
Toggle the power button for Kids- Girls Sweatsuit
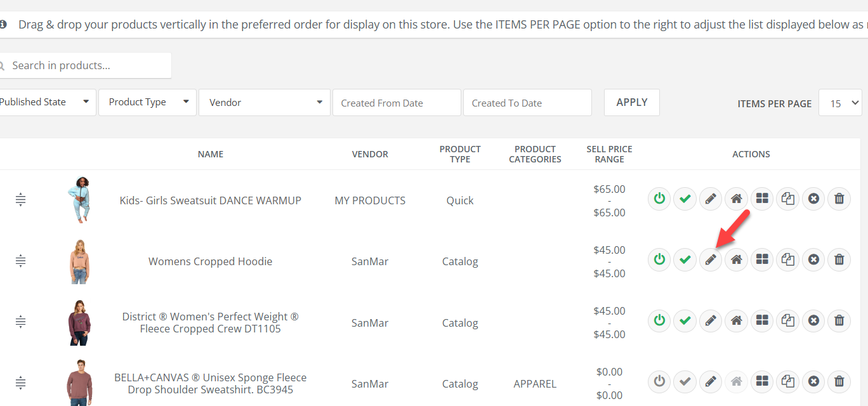pyautogui.click(x=659, y=199)
